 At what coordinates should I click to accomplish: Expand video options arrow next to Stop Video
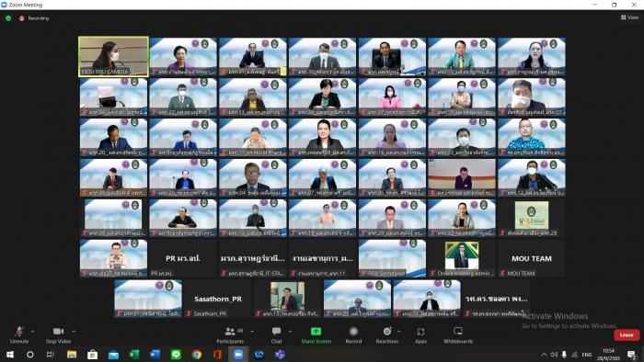point(74,332)
